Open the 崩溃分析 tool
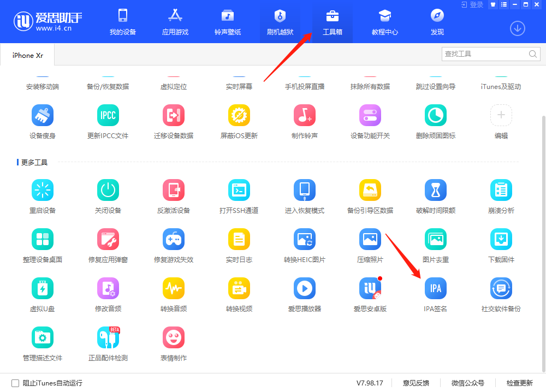This screenshot has height=392, width=546. point(501,190)
